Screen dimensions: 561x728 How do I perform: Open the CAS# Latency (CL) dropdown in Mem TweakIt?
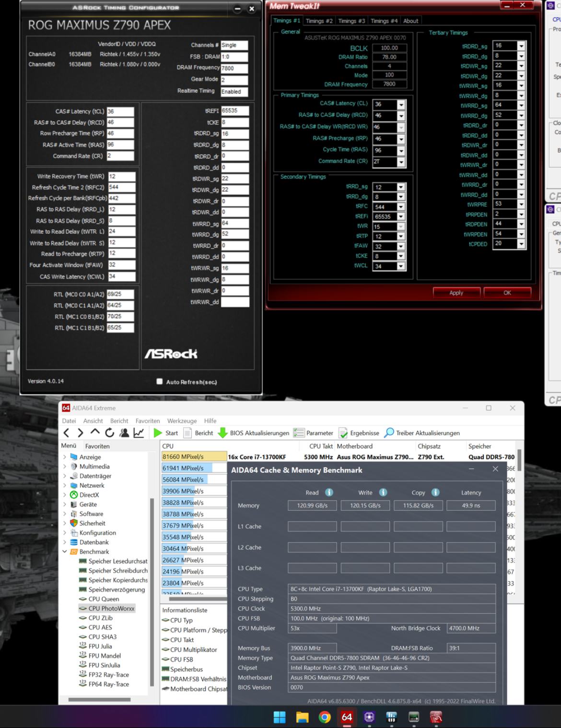click(x=401, y=105)
